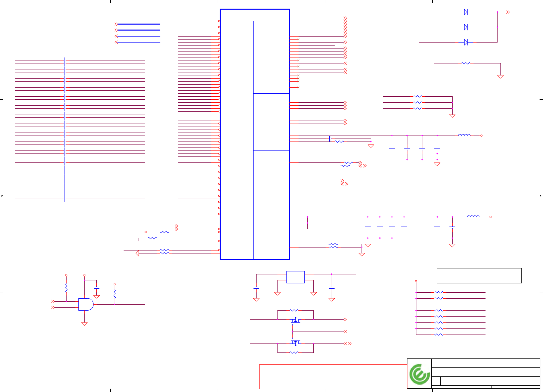Select the lowest diode of the three
The height and width of the screenshot is (392, 543).
click(x=466, y=42)
